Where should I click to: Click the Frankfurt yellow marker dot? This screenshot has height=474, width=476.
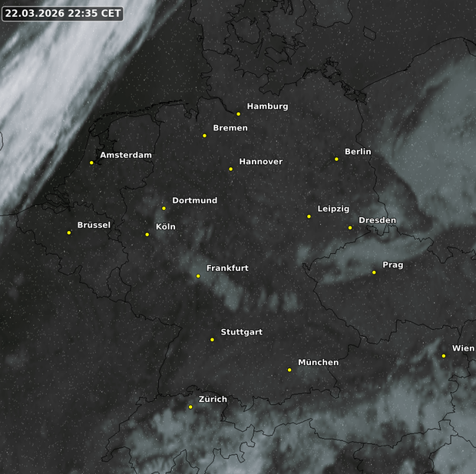pyautogui.click(x=198, y=276)
